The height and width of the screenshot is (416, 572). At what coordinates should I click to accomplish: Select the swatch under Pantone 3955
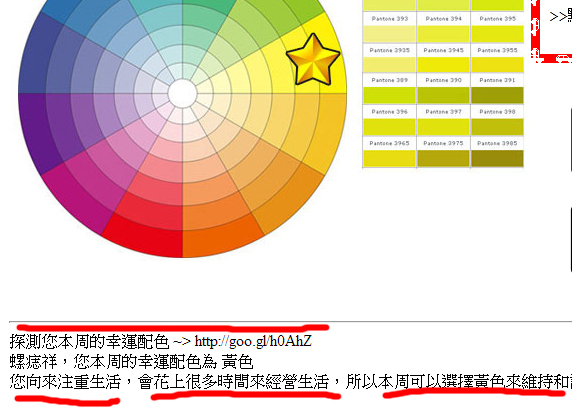tap(497, 65)
